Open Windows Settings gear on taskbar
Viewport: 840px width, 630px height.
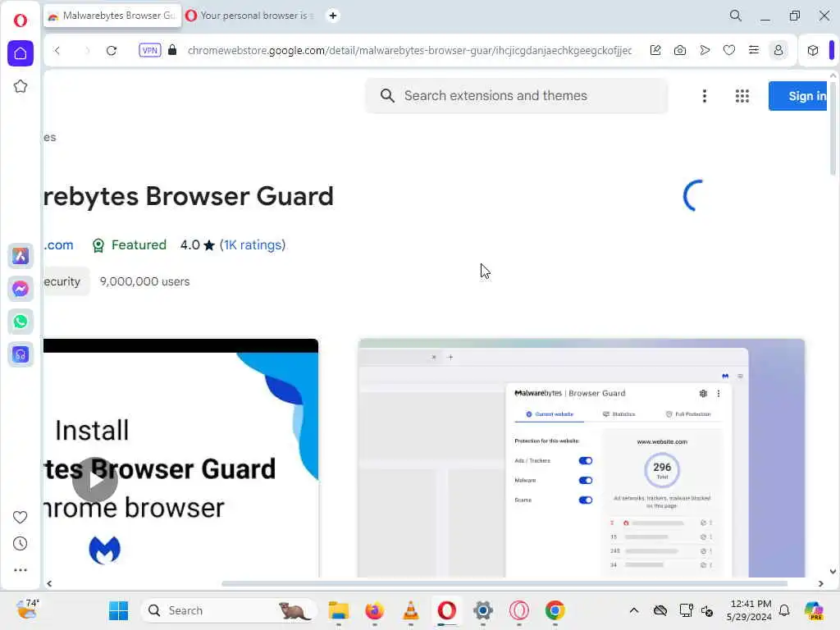pyautogui.click(x=482, y=610)
